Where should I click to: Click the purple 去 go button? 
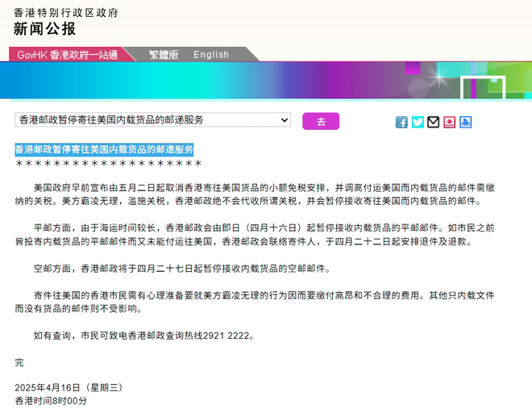click(x=321, y=121)
